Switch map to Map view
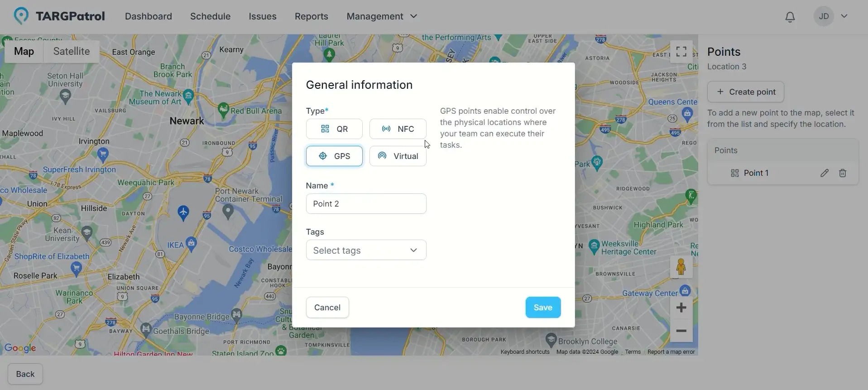This screenshot has height=390, width=868. pos(24,51)
